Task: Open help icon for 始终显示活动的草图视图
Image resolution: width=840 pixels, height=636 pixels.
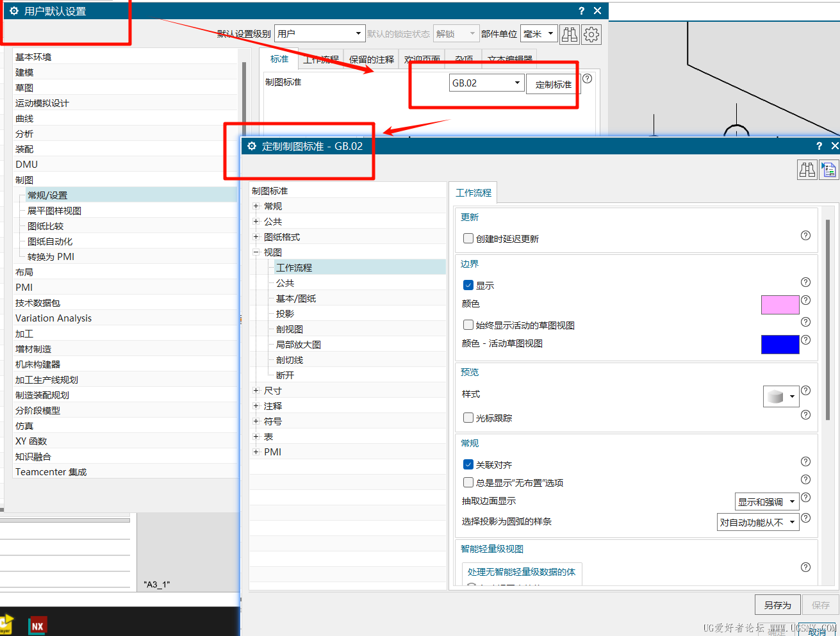Action: [x=805, y=322]
